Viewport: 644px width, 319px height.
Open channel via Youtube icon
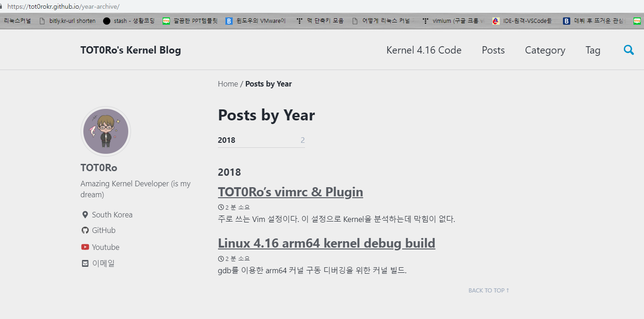(85, 247)
